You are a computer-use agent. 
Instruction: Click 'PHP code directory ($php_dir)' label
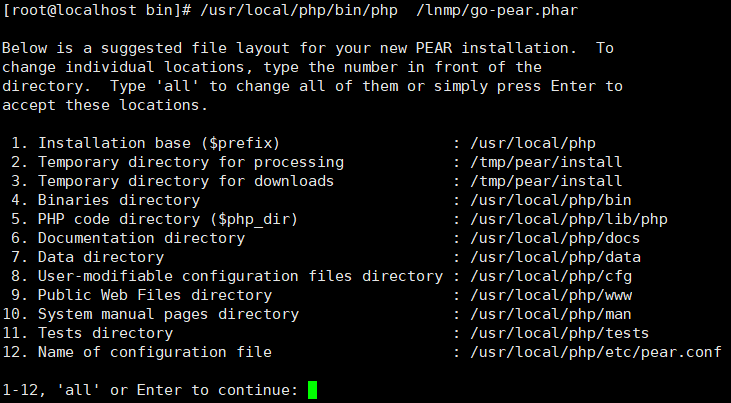pos(168,219)
